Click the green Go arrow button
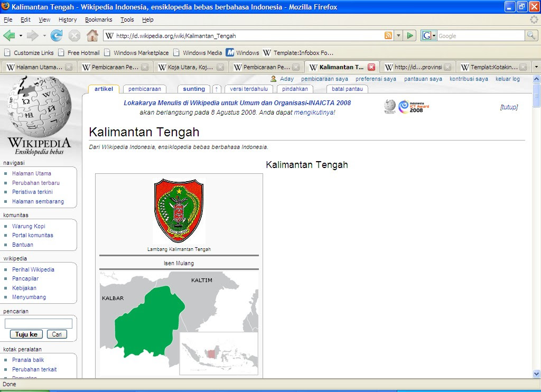The height and width of the screenshot is (392, 541). pyautogui.click(x=410, y=35)
